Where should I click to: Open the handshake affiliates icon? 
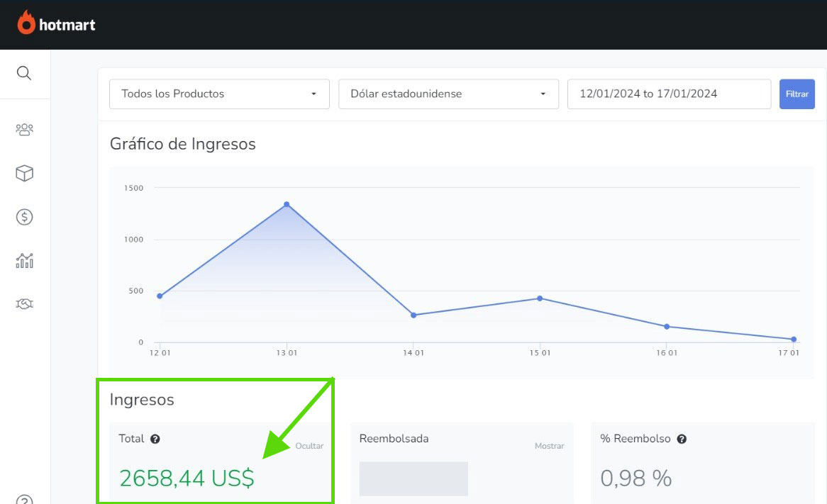24,304
